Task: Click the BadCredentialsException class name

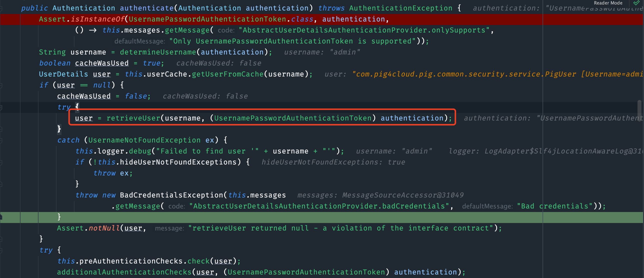Action: point(172,195)
